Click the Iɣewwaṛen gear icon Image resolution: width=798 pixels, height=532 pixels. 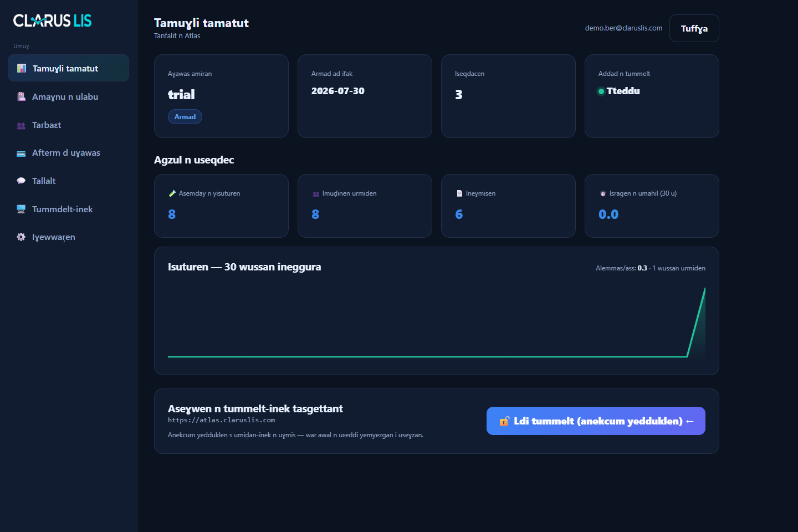[21, 237]
